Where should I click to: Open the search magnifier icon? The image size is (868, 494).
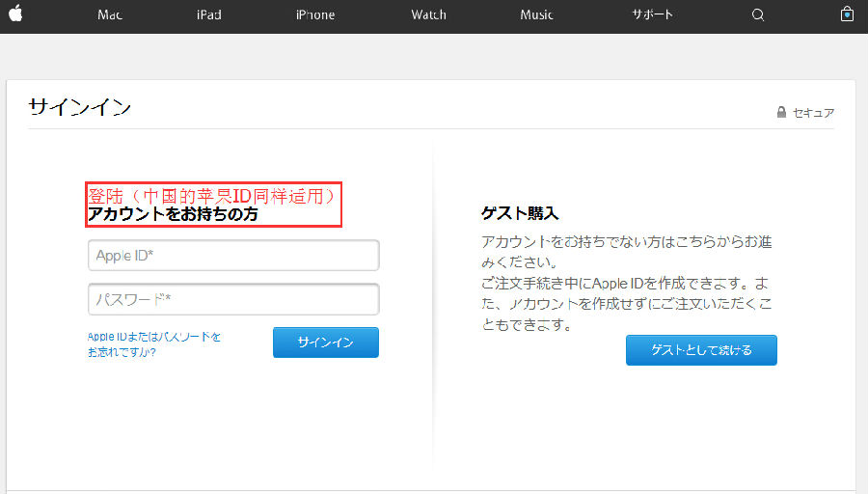[758, 14]
